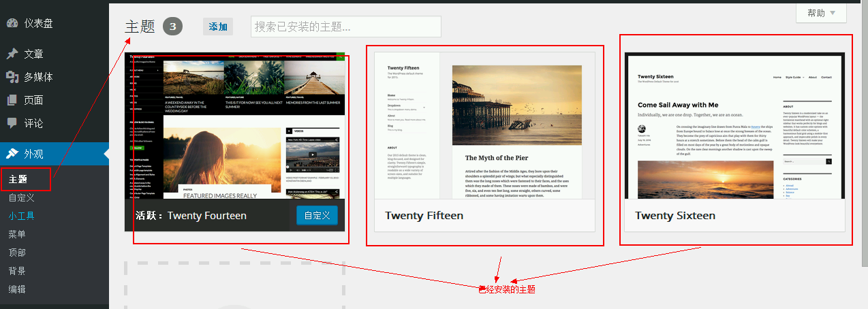868x309 pixels.
Task: Click the Media library icon
Action: [x=12, y=77]
